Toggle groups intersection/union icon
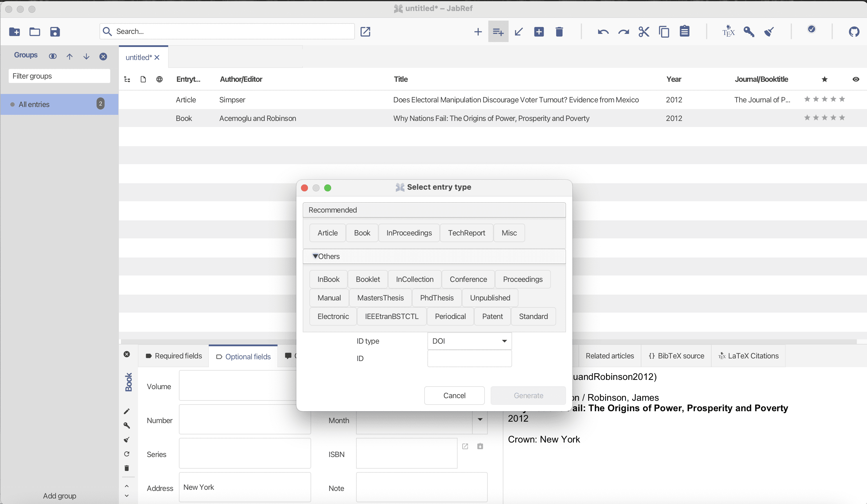The height and width of the screenshot is (504, 867). pos(53,57)
